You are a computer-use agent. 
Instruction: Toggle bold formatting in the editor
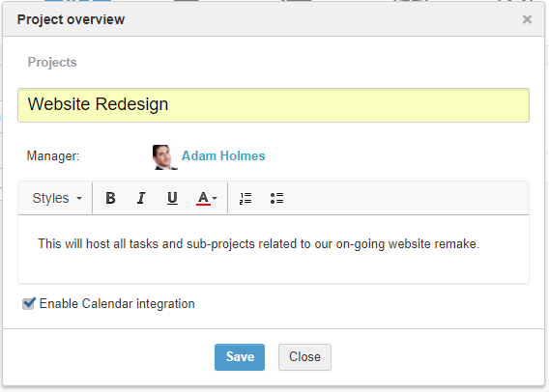pos(110,198)
